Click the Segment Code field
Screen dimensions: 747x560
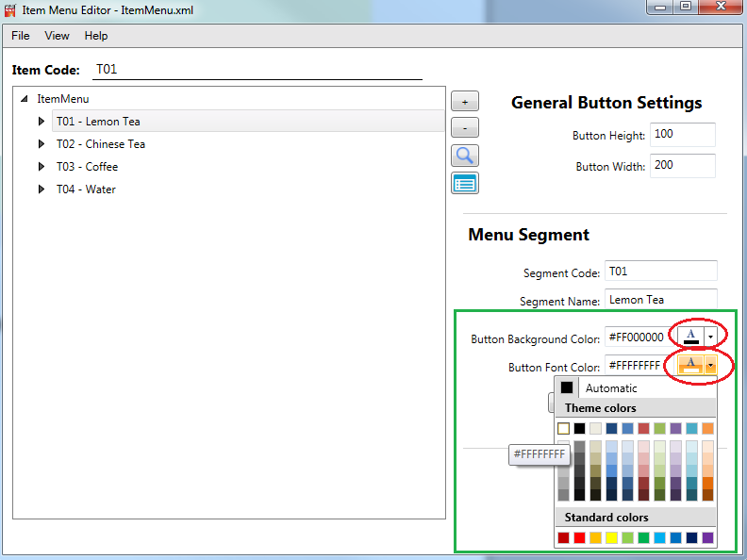(x=661, y=271)
